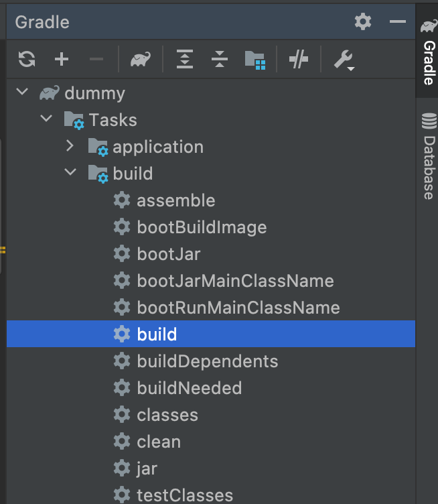
Task: Select the buildNeeded task
Action: click(x=211, y=388)
